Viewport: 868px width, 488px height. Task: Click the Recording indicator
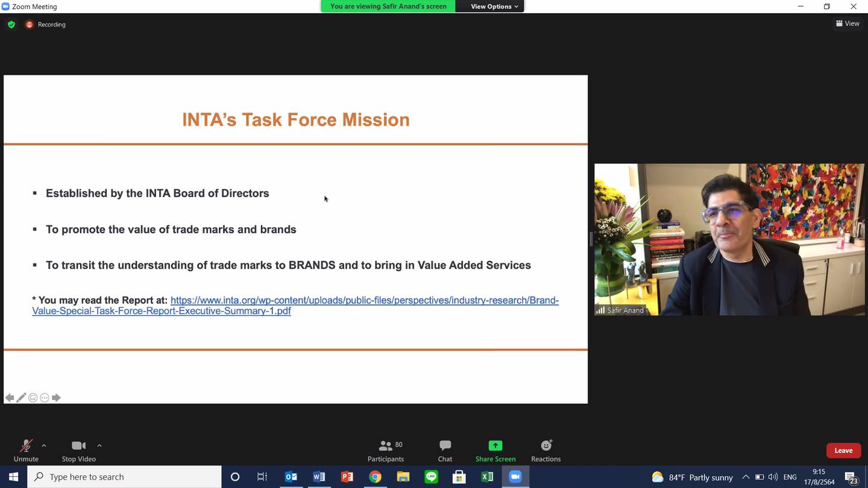[x=46, y=25]
